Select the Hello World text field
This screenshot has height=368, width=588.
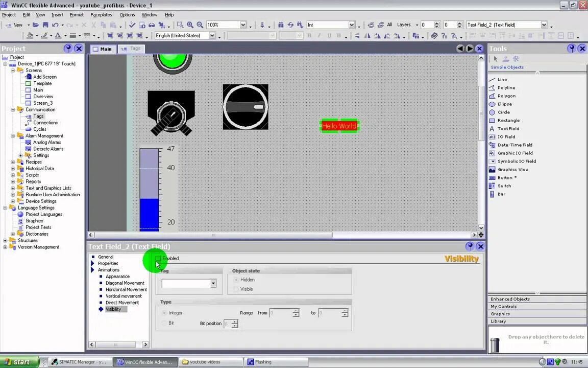pyautogui.click(x=339, y=126)
